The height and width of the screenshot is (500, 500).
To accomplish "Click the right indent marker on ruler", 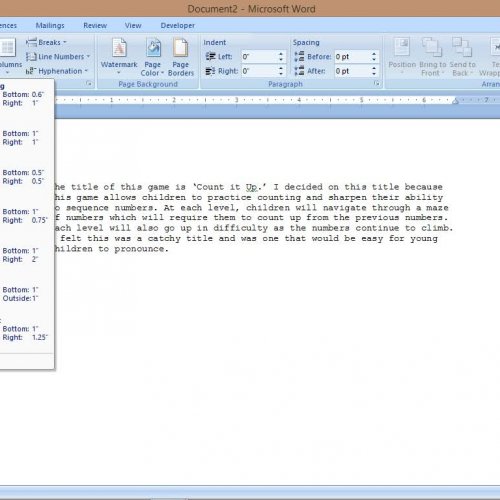I will click(x=455, y=101).
